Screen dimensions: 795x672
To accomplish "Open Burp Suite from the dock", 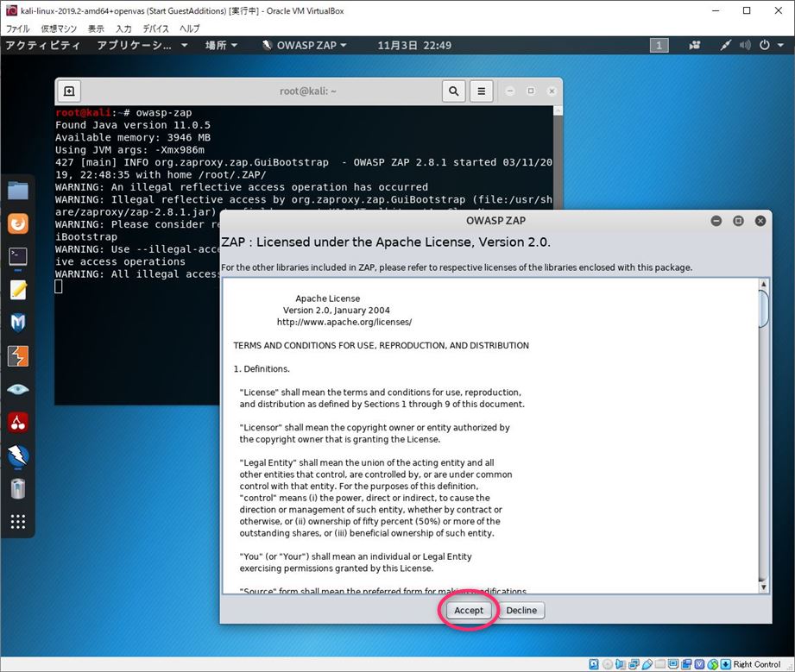I will pos(18,355).
